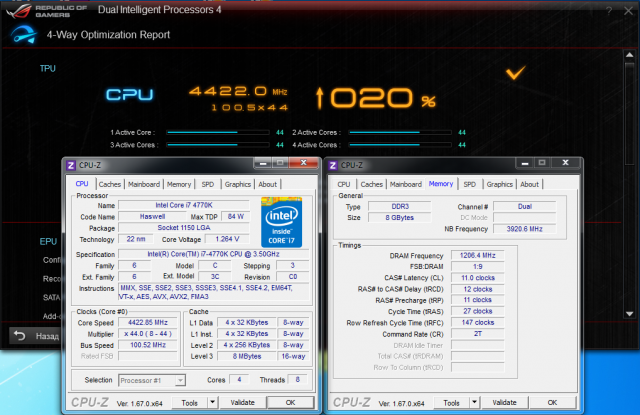Open Mainboard tab in left CPU-Z
640x415 pixels.
click(144, 184)
